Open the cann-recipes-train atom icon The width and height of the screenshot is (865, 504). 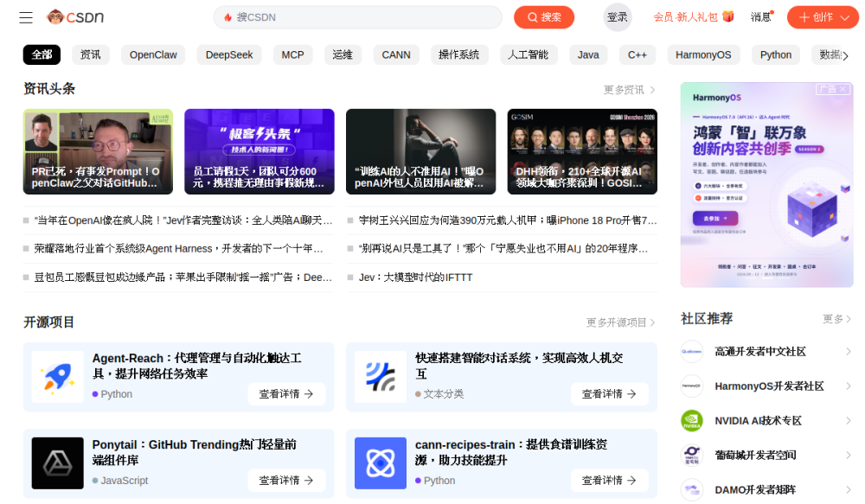click(x=380, y=463)
